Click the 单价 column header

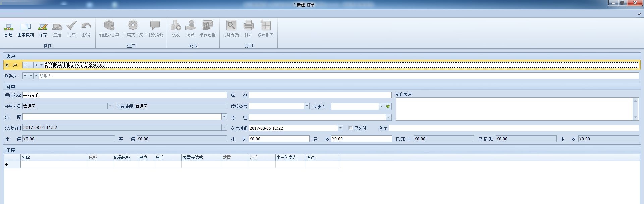tap(168, 157)
